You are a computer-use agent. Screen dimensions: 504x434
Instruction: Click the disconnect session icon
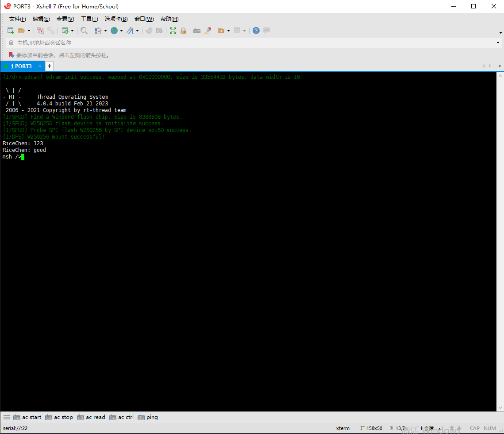pos(41,31)
